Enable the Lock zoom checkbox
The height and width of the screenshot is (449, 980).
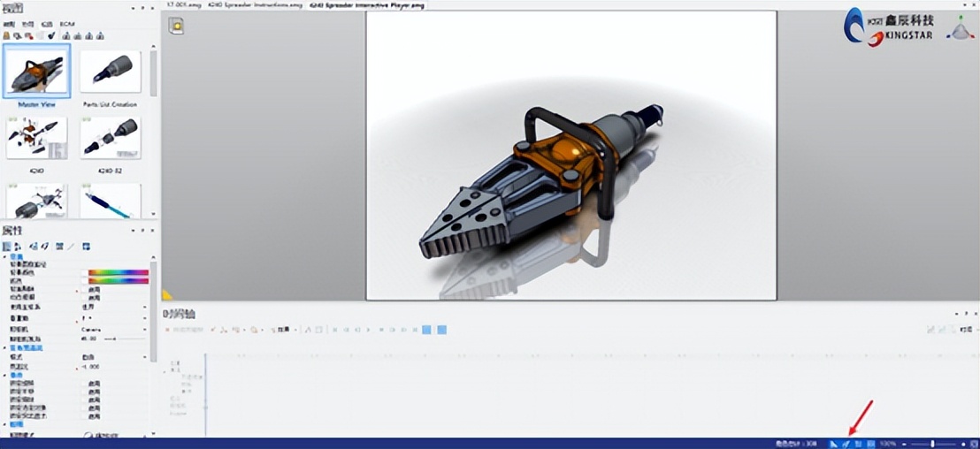pos(84,400)
